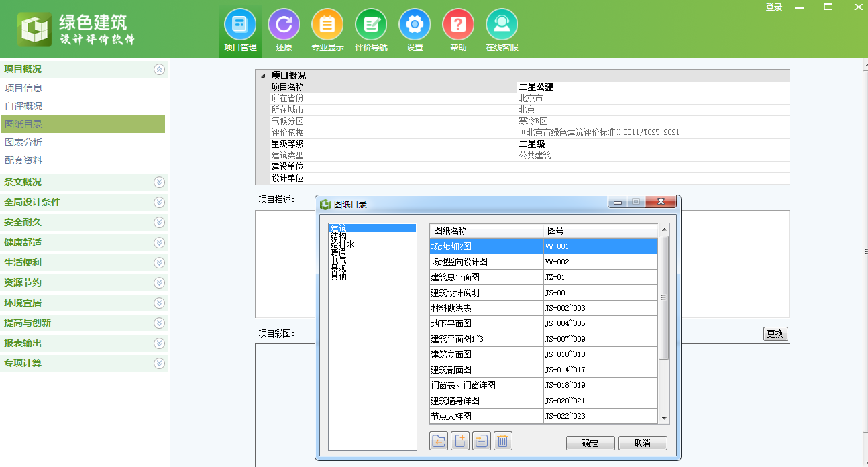Select 自评概况 in the sidebar
Screen dimensions: 868x467
click(x=83, y=106)
